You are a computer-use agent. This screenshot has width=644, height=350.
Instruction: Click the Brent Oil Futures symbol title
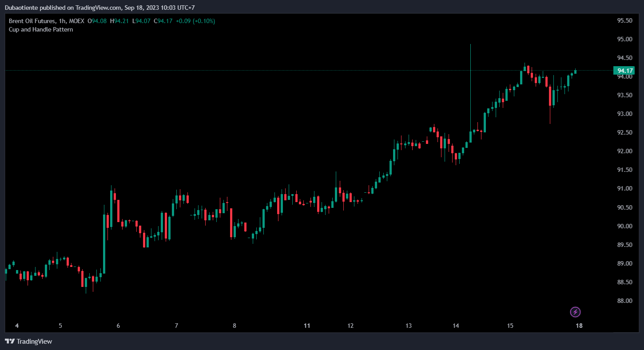(32, 21)
